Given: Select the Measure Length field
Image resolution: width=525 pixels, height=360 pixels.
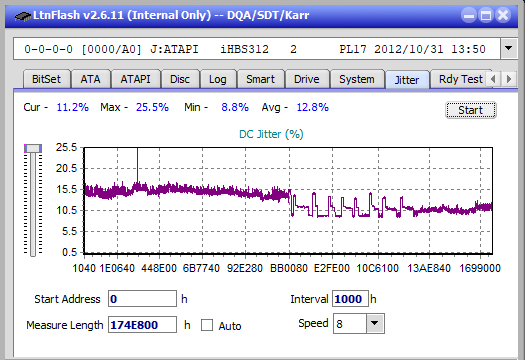Looking at the screenshot, I should (142, 325).
